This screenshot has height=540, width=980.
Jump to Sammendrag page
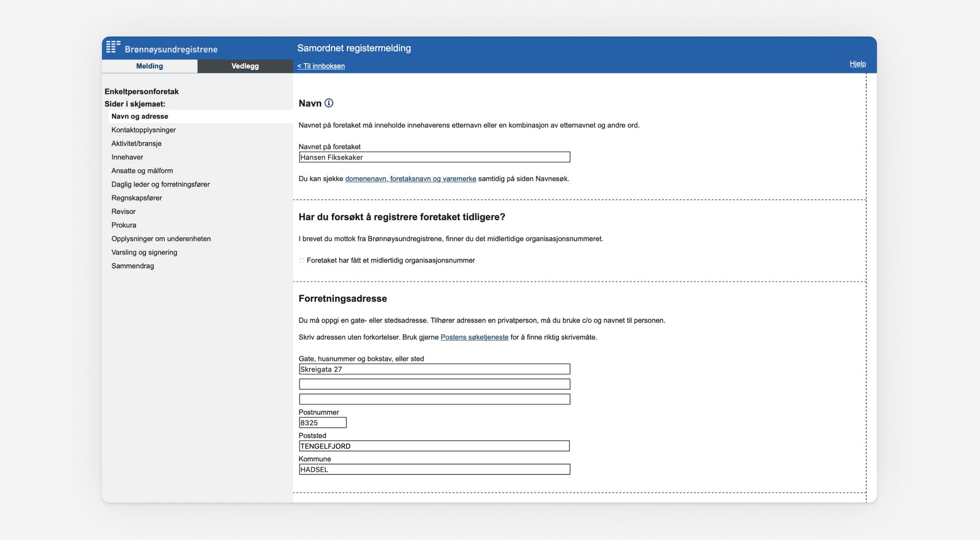[x=133, y=266]
